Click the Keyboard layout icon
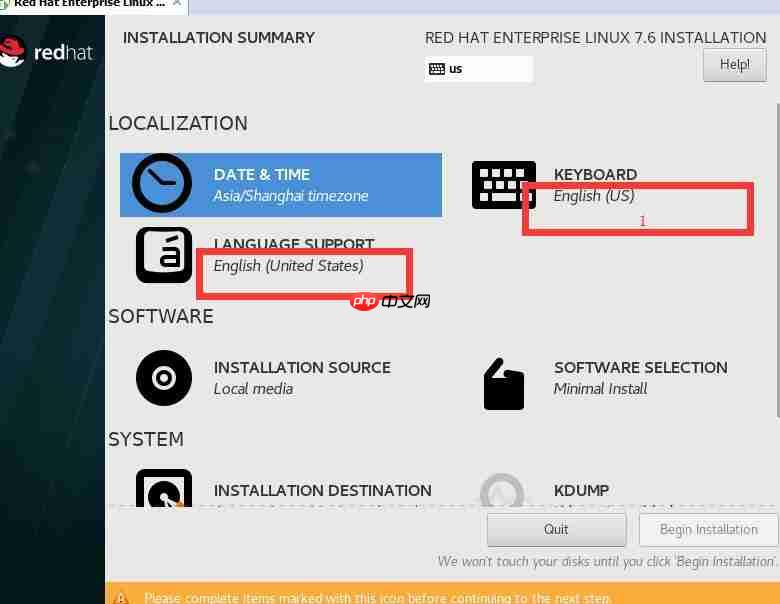The width and height of the screenshot is (780, 604). [503, 185]
